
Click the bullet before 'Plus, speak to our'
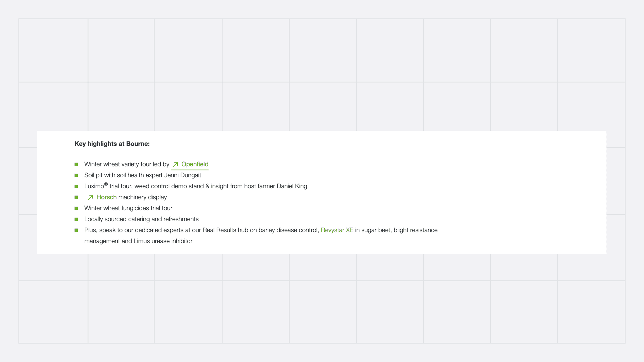pyautogui.click(x=76, y=230)
